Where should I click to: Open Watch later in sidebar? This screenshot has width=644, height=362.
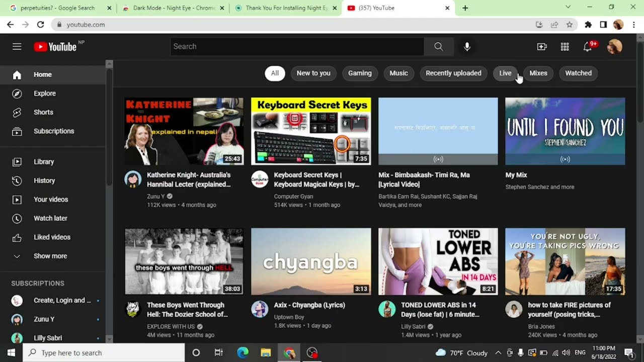click(53, 218)
